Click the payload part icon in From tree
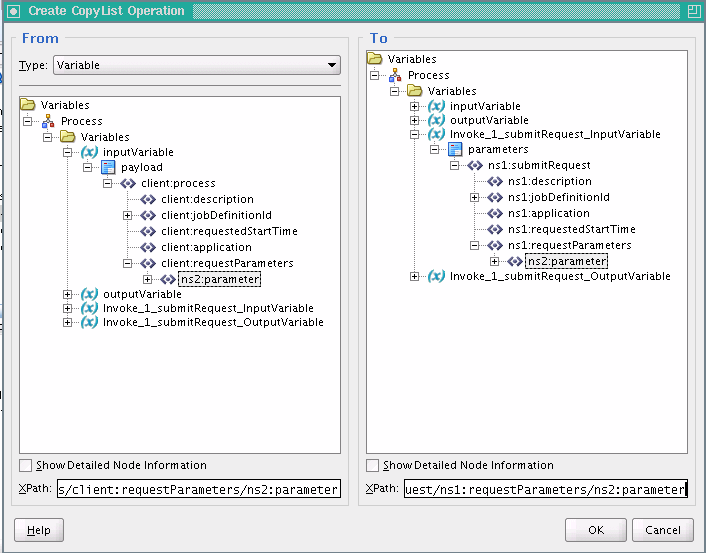The height and width of the screenshot is (553, 706). pos(108,168)
